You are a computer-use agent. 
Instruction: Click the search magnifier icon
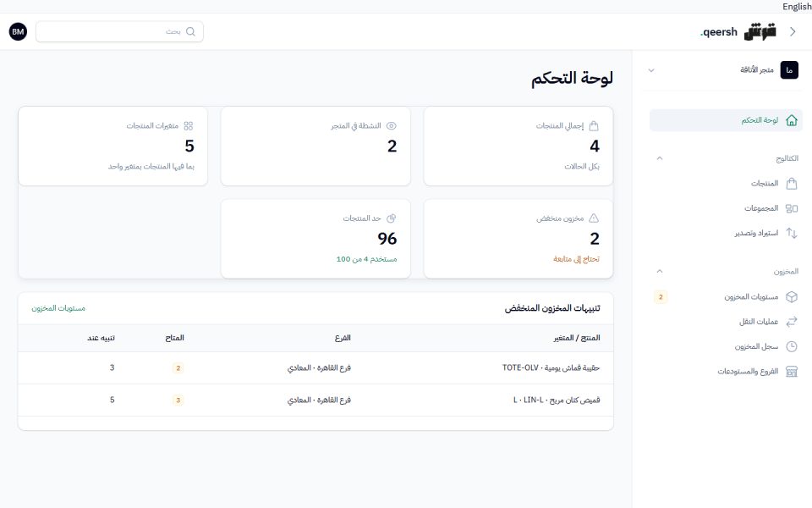click(190, 31)
